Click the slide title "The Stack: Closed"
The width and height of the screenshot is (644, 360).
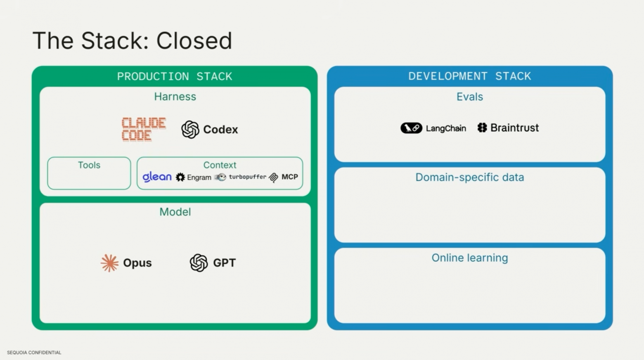[x=133, y=40]
